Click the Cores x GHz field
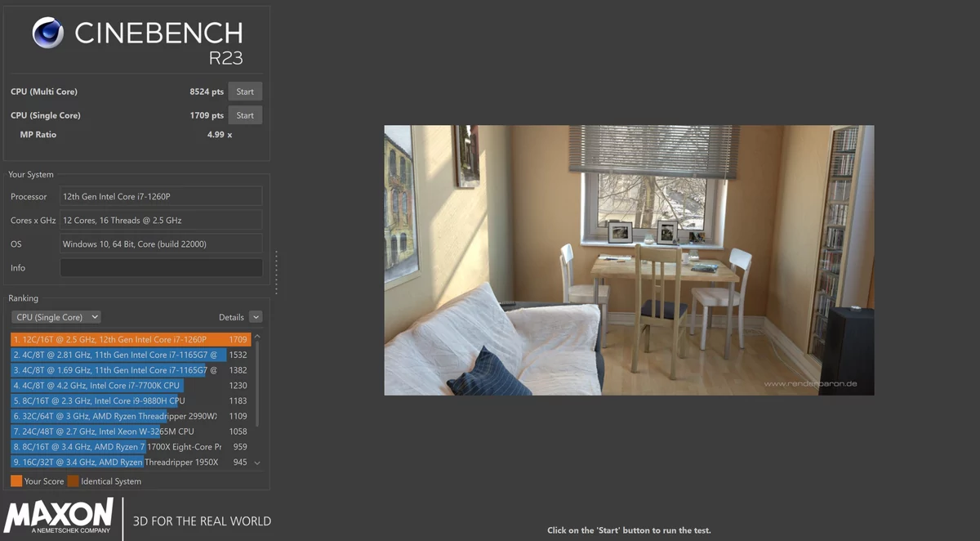980x541 pixels. point(162,220)
